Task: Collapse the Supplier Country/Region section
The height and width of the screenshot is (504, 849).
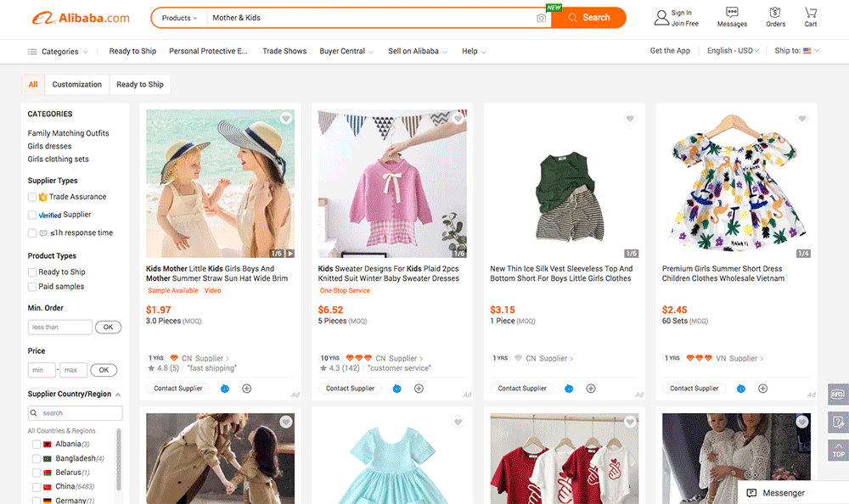Action: coord(118,395)
